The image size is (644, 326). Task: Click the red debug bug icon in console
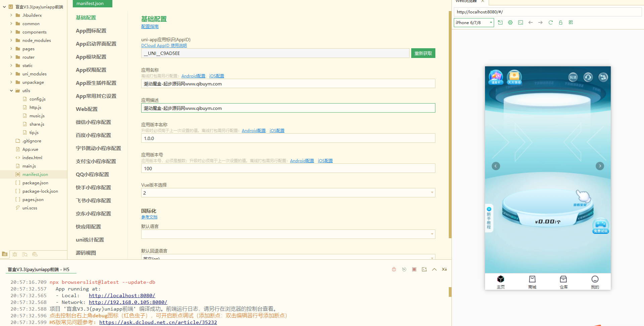click(394, 269)
